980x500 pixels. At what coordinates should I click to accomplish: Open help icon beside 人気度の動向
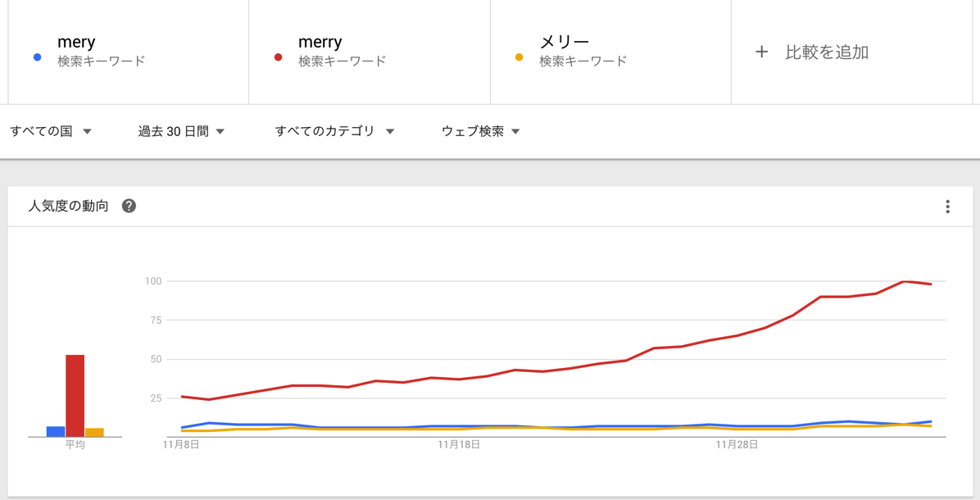pos(129,206)
